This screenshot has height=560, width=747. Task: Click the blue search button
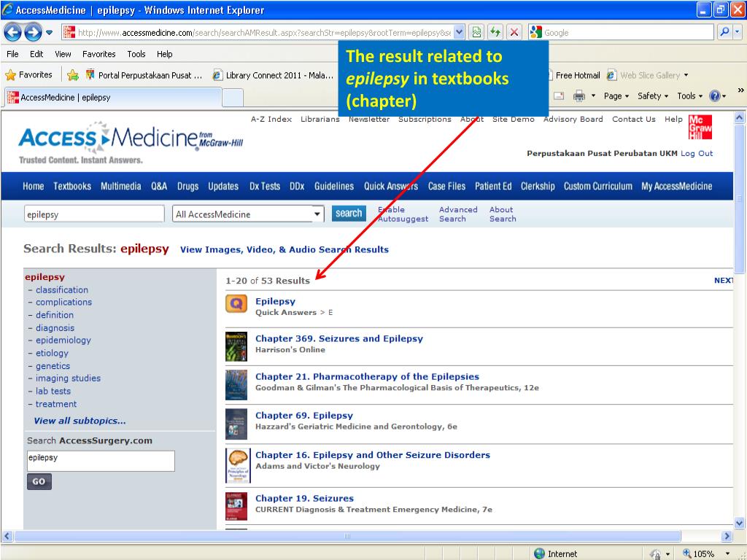(x=349, y=214)
